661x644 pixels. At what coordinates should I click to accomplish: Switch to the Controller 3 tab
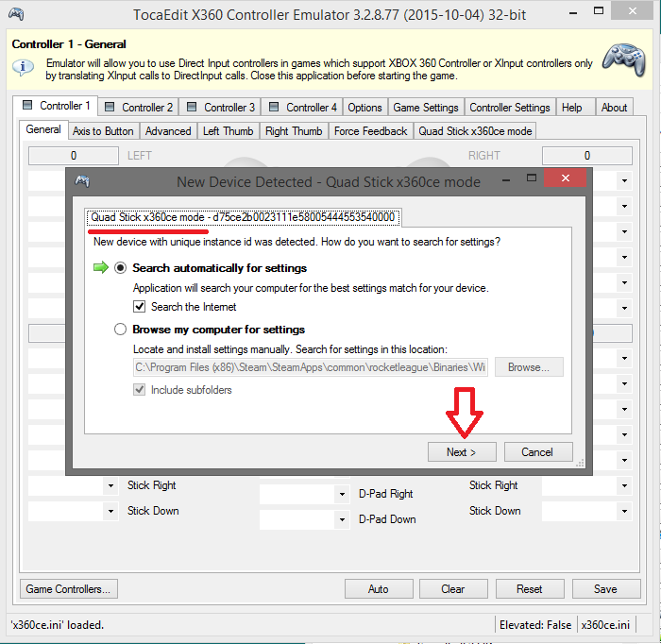pos(220,107)
